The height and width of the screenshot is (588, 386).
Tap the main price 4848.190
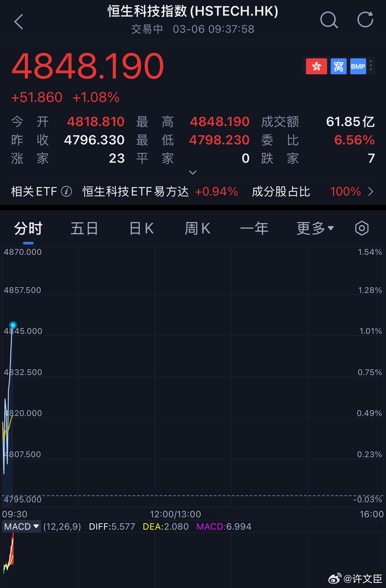(88, 66)
